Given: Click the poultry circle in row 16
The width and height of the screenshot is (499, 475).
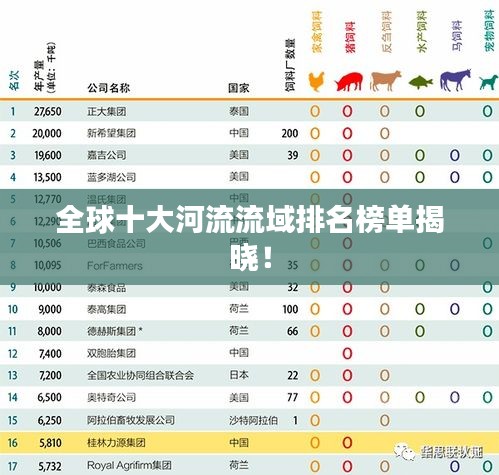Looking at the screenshot, I should (315, 443).
